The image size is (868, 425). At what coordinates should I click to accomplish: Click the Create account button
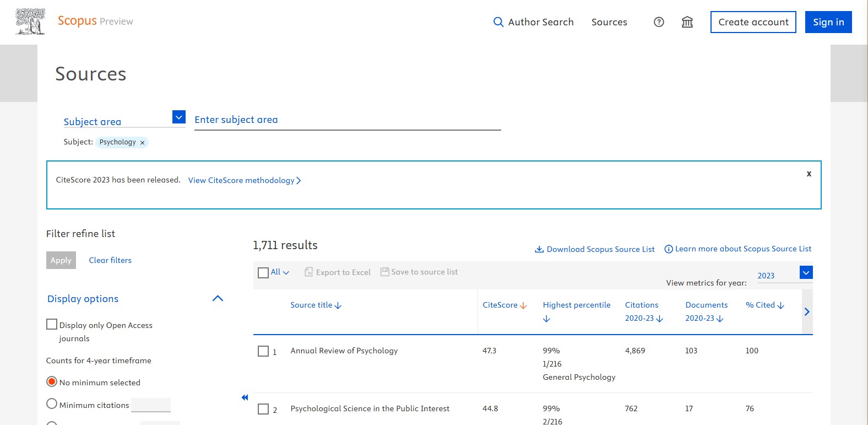pyautogui.click(x=753, y=22)
